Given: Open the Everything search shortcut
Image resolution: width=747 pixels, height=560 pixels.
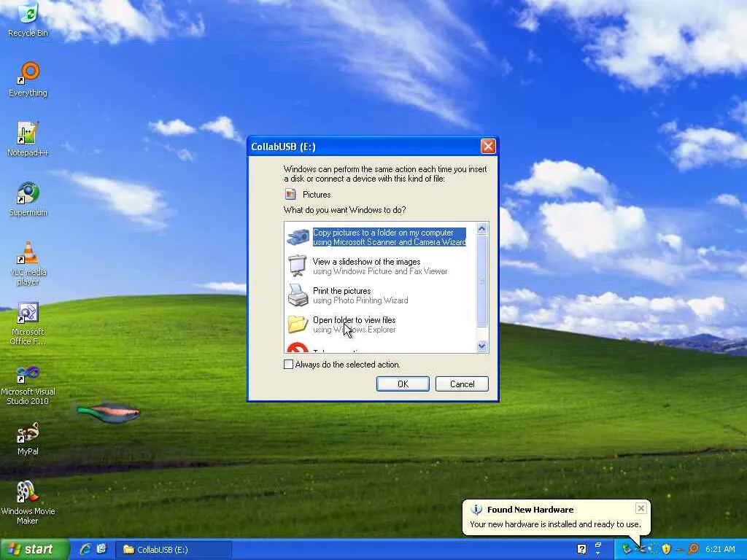Looking at the screenshot, I should click(x=28, y=79).
